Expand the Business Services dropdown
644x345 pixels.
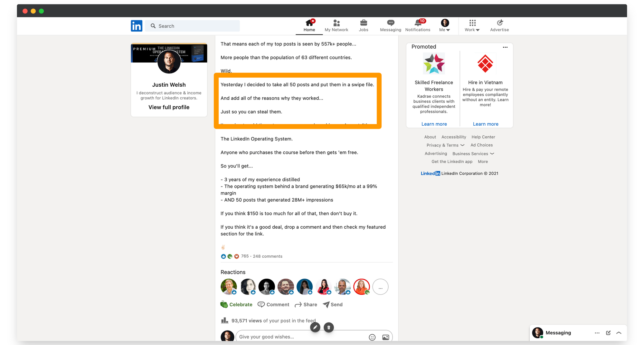coord(473,154)
